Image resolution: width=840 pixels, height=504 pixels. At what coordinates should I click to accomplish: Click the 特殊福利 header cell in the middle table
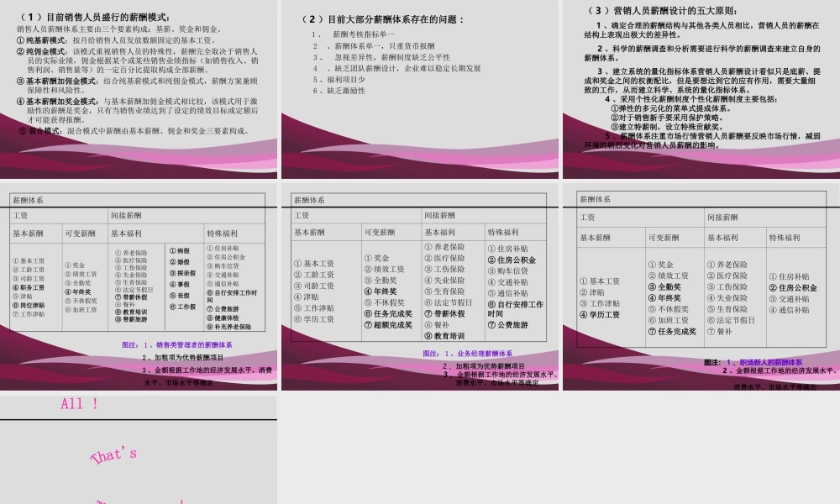click(505, 232)
